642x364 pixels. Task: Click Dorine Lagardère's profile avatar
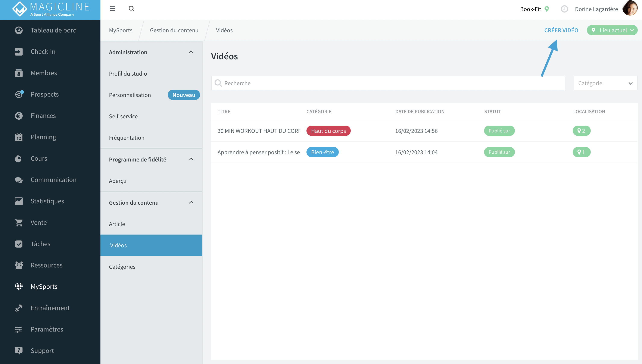(x=630, y=9)
